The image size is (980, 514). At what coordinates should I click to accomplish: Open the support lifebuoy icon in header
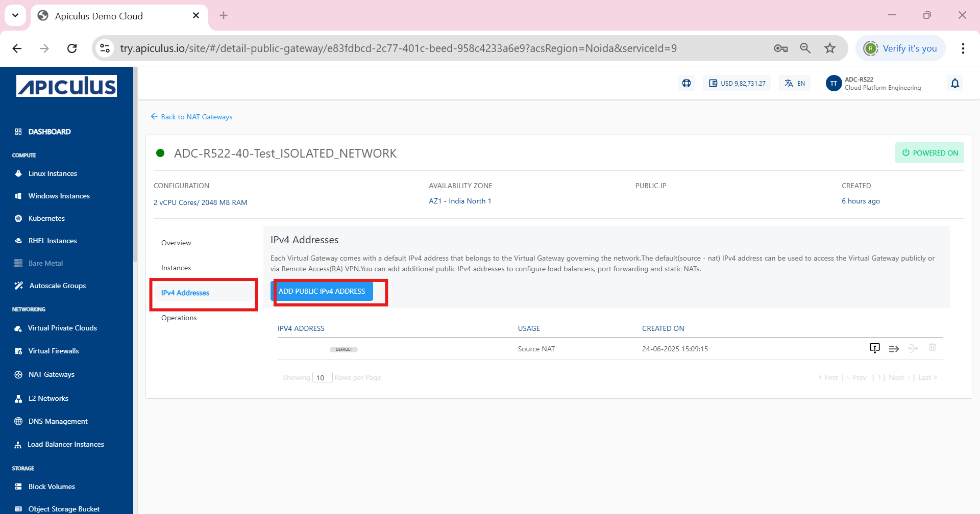point(687,83)
